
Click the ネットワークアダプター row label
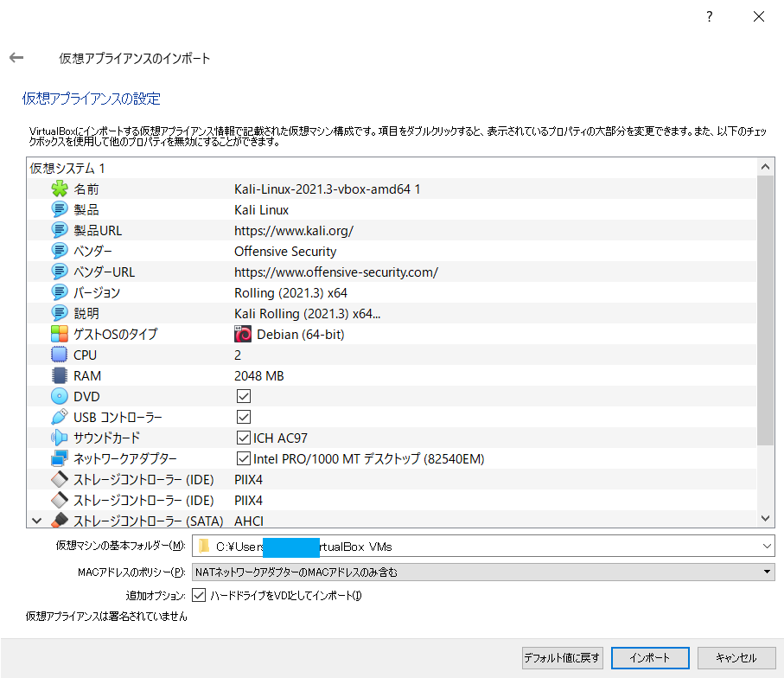tap(125, 459)
